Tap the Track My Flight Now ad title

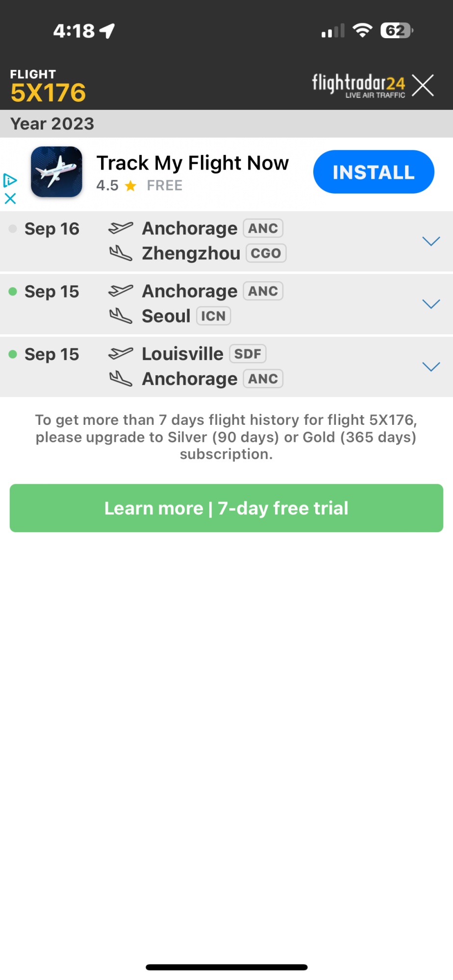tap(193, 163)
